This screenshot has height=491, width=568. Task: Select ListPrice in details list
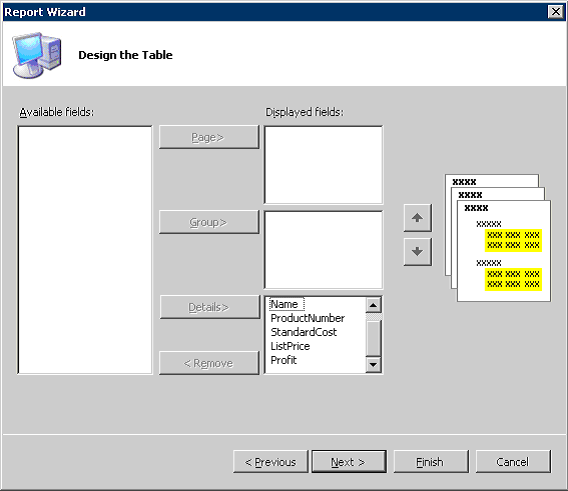coord(290,346)
